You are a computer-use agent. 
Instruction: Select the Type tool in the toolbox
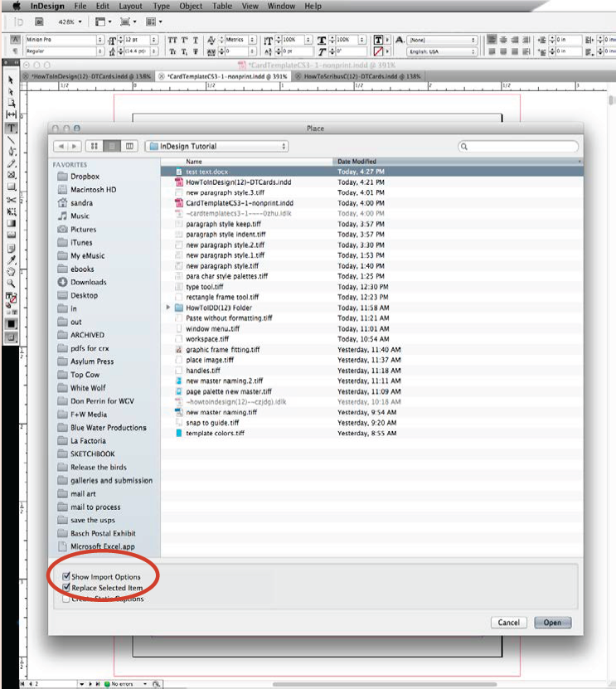(12, 129)
